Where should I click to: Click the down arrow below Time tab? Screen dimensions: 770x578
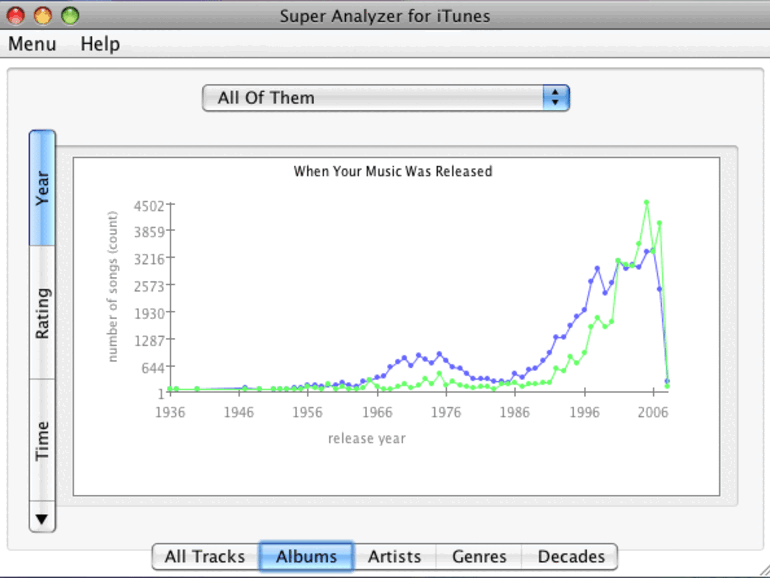42,518
